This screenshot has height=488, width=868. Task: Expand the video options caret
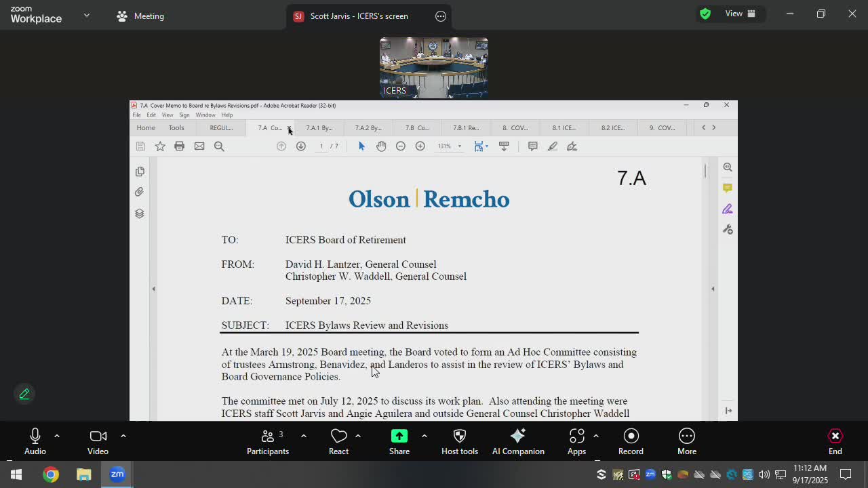click(x=123, y=436)
